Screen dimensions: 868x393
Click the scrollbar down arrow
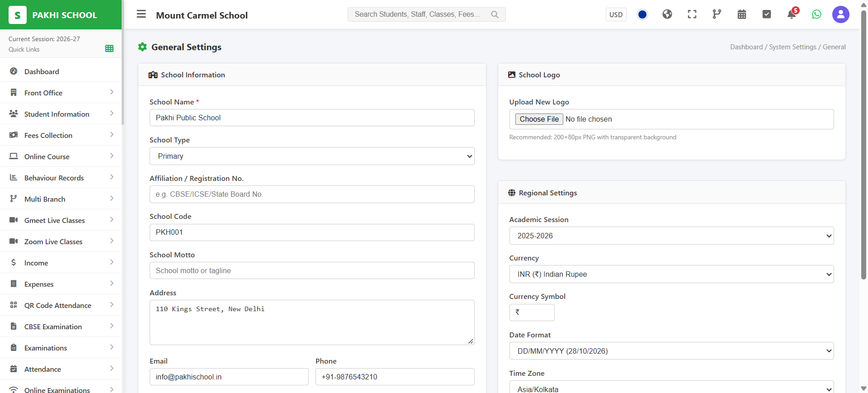[863, 388]
